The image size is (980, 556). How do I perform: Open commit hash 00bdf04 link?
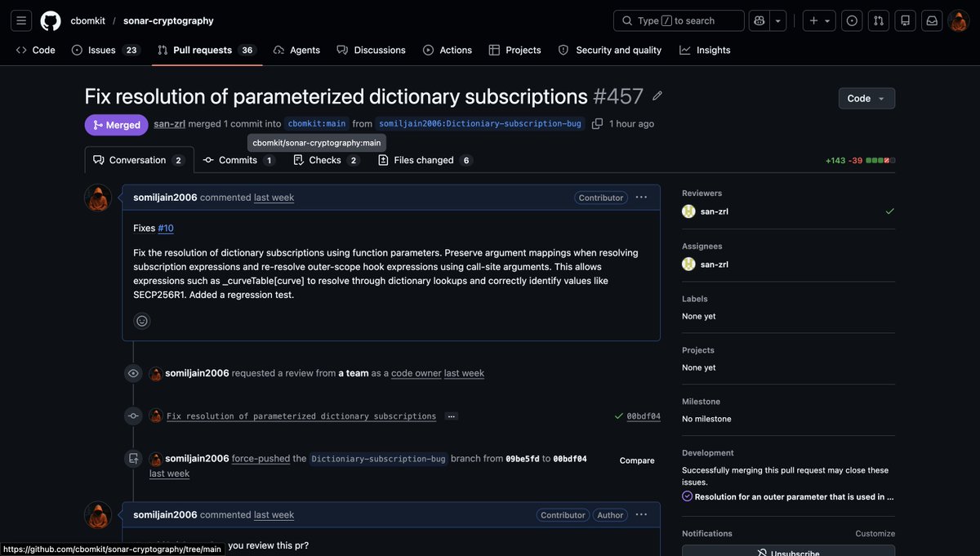pyautogui.click(x=644, y=416)
